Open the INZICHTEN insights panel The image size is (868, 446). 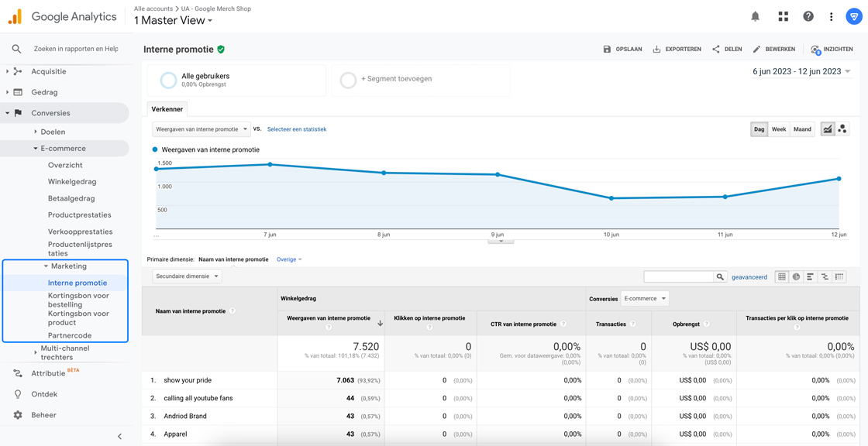pyautogui.click(x=832, y=50)
